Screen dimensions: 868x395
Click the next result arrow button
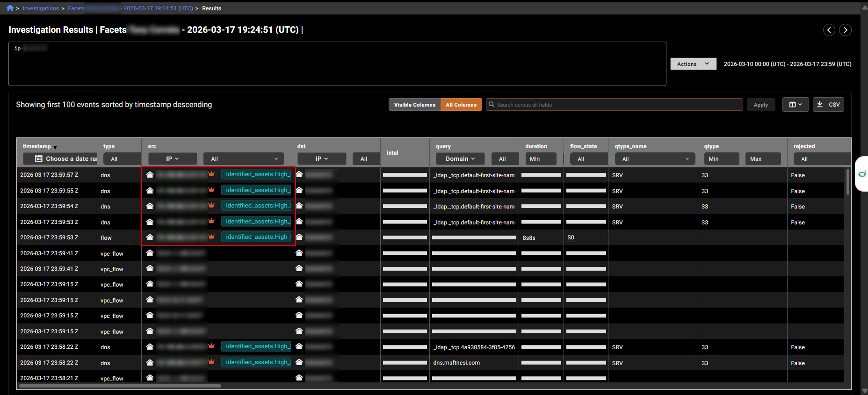(x=845, y=30)
